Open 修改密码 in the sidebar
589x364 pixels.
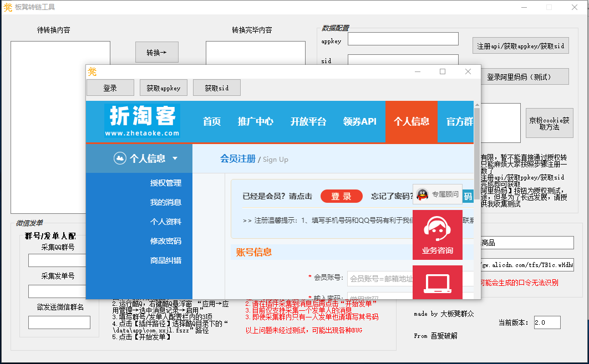166,241
